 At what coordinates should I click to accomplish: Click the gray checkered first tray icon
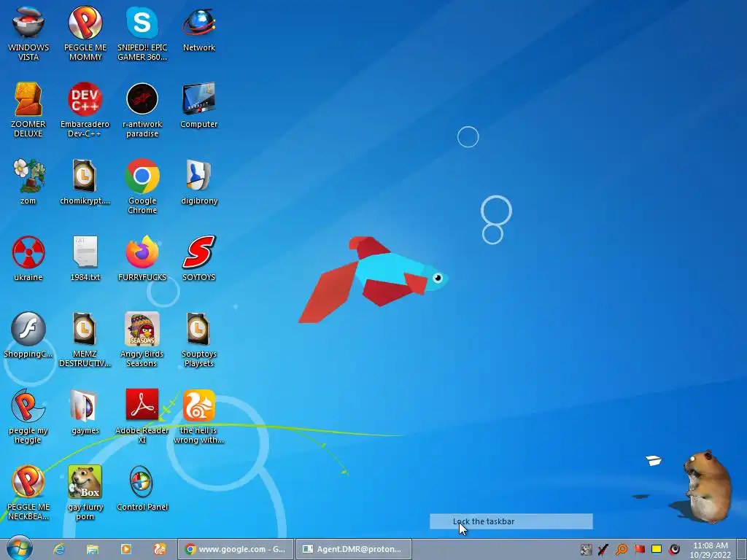pos(586,550)
